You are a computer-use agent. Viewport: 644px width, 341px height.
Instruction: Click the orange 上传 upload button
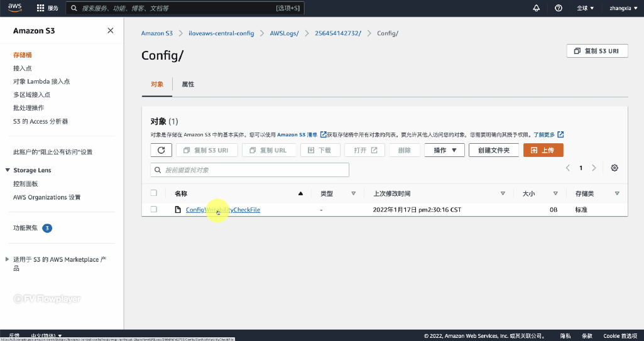[543, 150]
